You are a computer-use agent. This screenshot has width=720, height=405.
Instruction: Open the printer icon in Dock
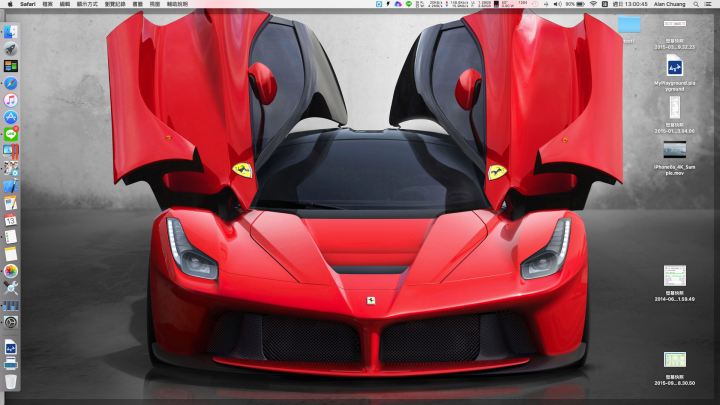11,364
